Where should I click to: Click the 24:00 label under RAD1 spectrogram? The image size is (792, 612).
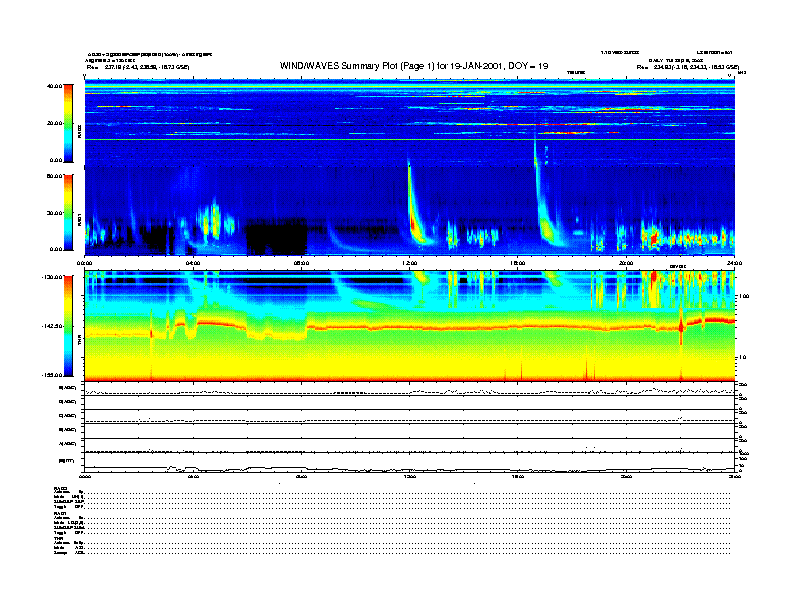click(x=734, y=263)
